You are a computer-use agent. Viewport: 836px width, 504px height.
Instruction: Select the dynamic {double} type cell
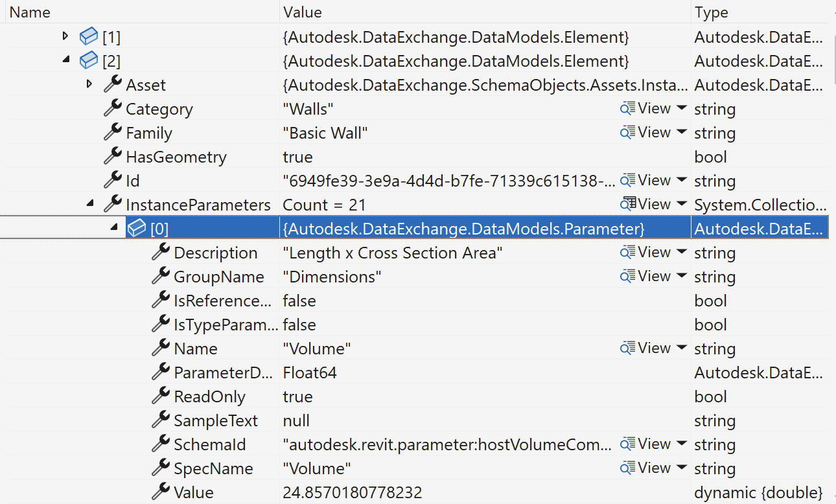759,492
